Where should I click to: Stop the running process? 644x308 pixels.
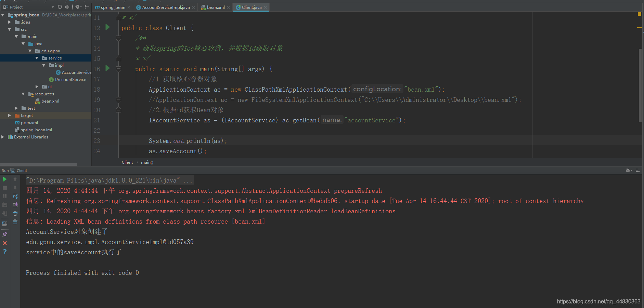5,188
